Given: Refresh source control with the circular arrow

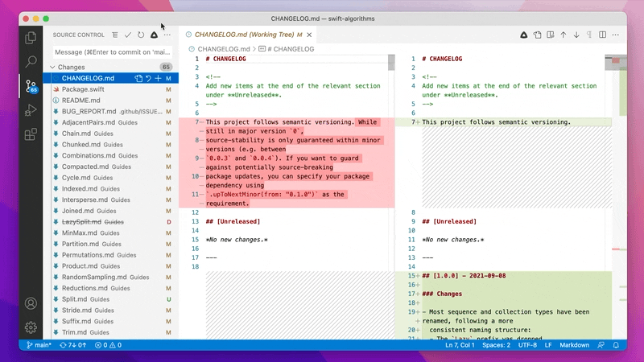Looking at the screenshot, I should click(141, 35).
